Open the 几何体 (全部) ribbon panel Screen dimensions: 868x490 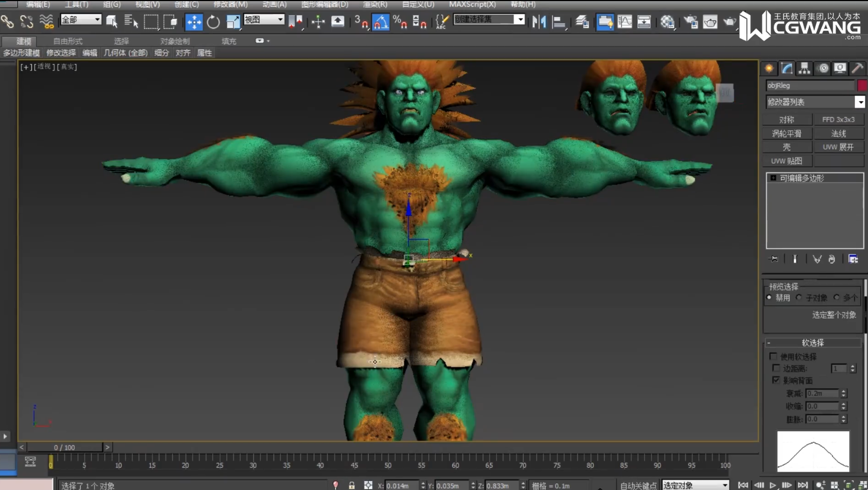(x=126, y=53)
